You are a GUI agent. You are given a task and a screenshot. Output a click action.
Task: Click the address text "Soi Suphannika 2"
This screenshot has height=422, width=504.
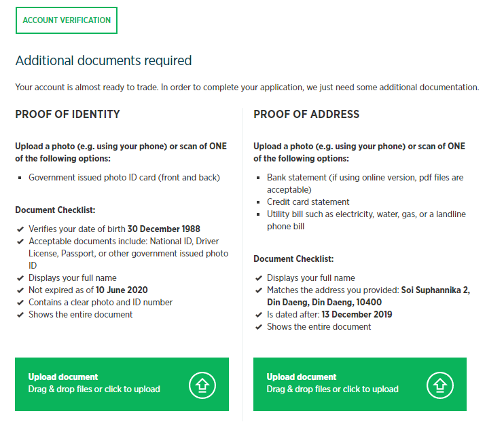[435, 290]
